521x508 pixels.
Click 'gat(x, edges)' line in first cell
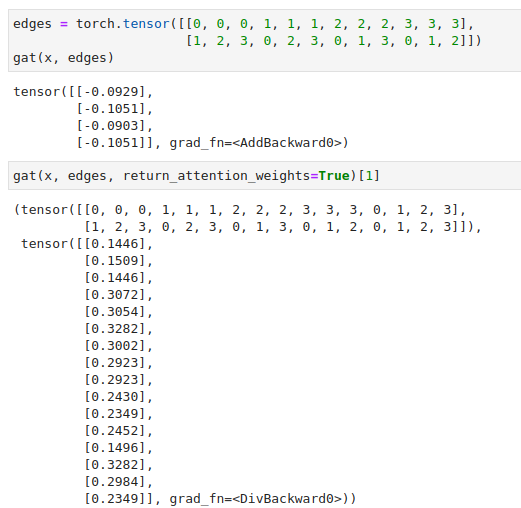(63, 58)
